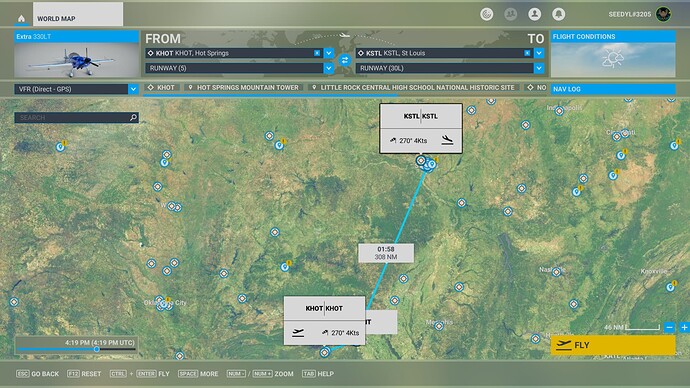The height and width of the screenshot is (388, 690).
Task: Click the Cincinnati airport marker
Action: [x=617, y=136]
